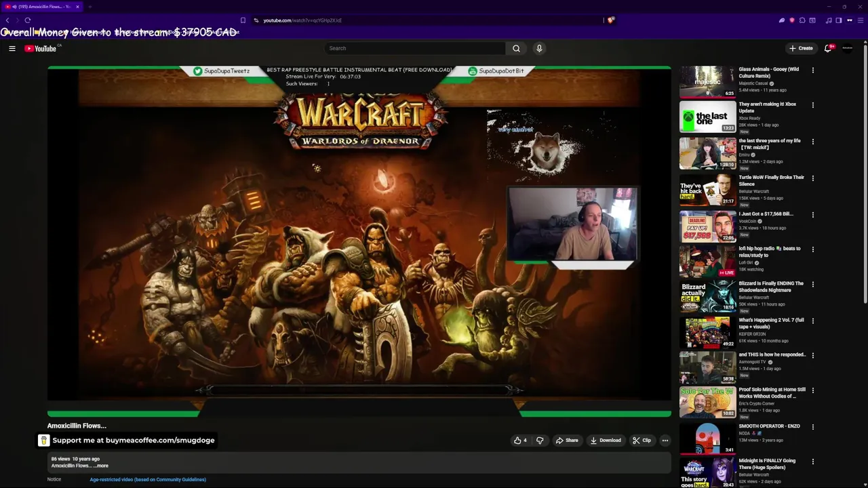Start voice search with microphone icon

539,48
